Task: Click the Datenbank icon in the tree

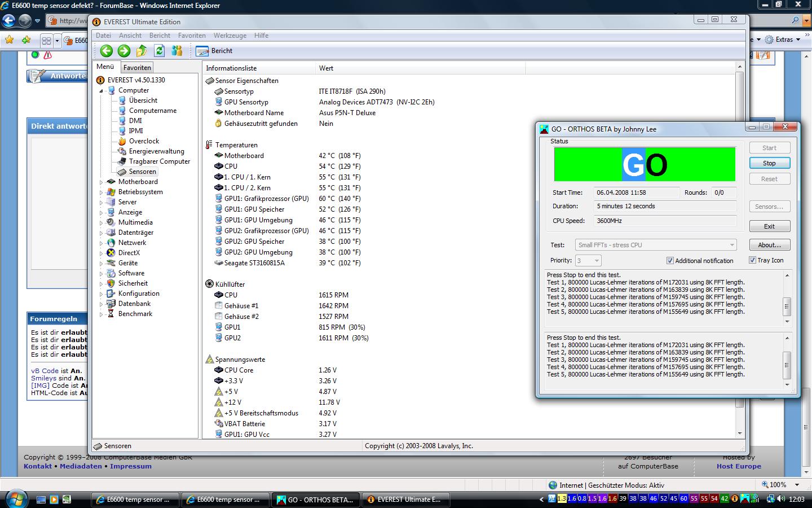Action: point(111,304)
